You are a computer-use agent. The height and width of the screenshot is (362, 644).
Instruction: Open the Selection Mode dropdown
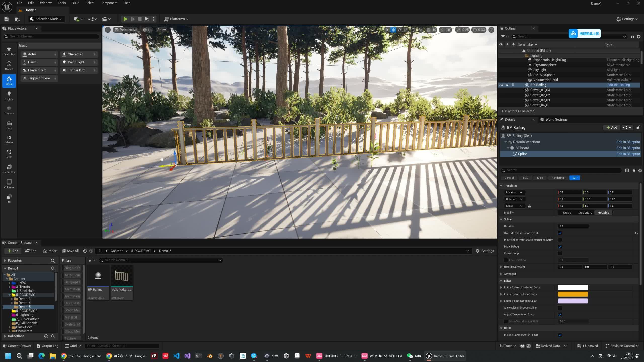46,19
